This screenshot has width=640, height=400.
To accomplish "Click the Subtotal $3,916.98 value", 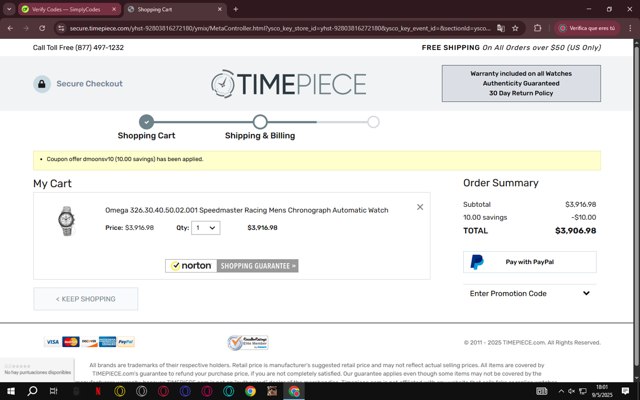I will click(580, 204).
